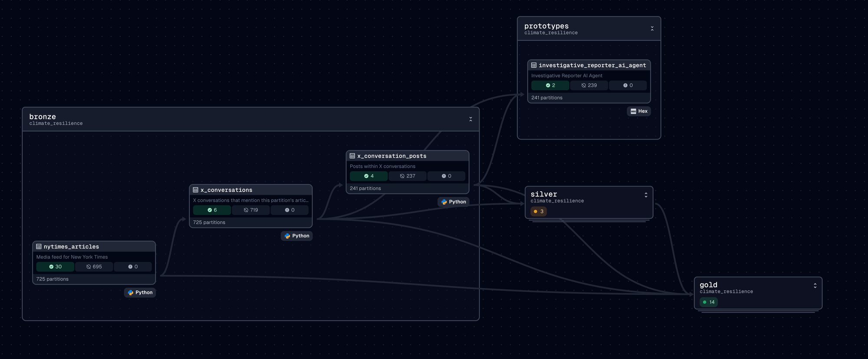Select materialized count 30 in nytimes_articles

pyautogui.click(x=55, y=267)
